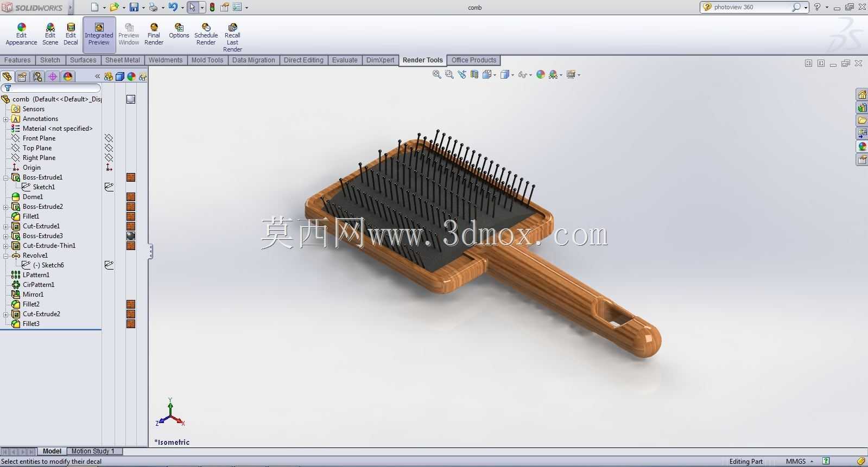This screenshot has width=868, height=467.
Task: Open the render Options
Action: pyautogui.click(x=179, y=31)
